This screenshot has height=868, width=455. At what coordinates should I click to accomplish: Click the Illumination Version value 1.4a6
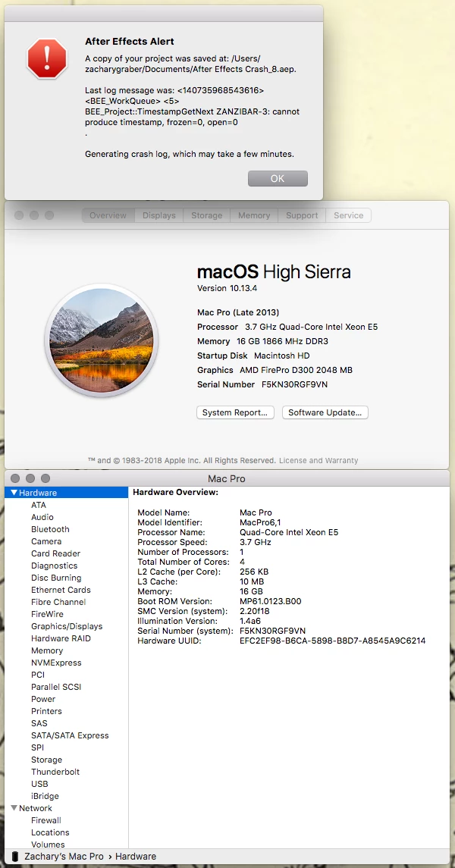point(250,621)
